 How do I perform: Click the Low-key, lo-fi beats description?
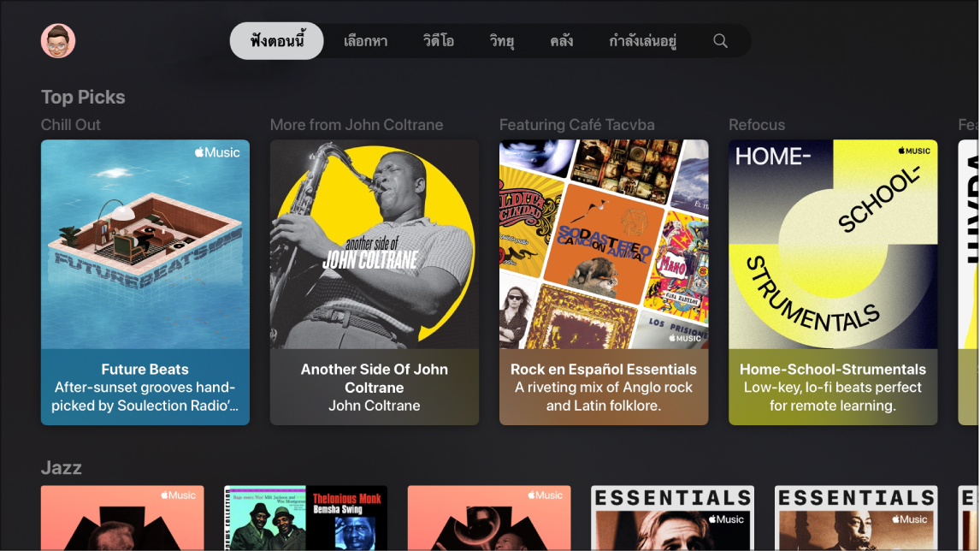click(x=833, y=396)
